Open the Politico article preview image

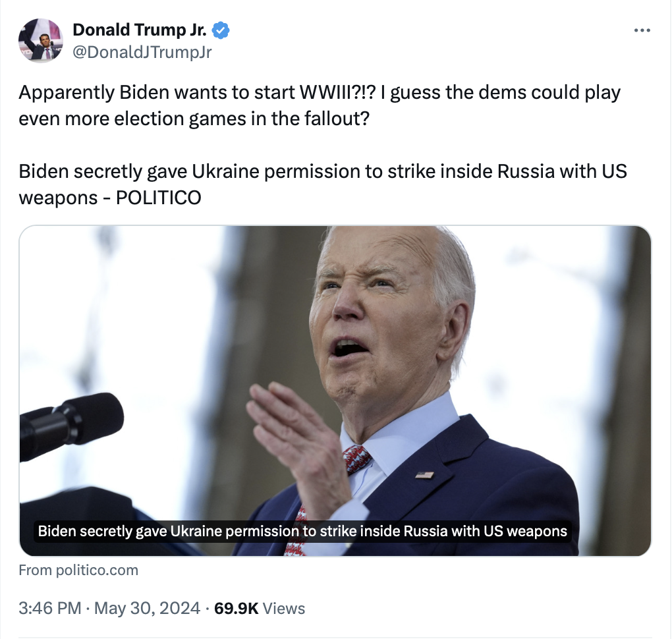[x=335, y=391]
